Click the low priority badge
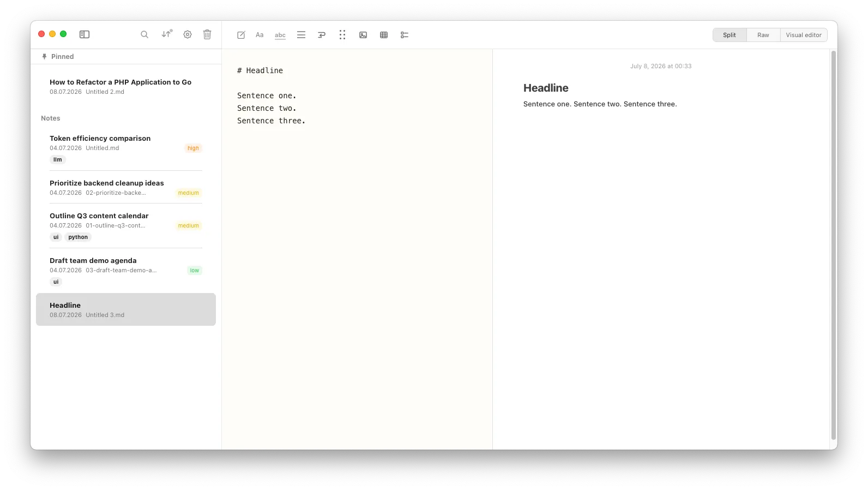 [x=195, y=270]
